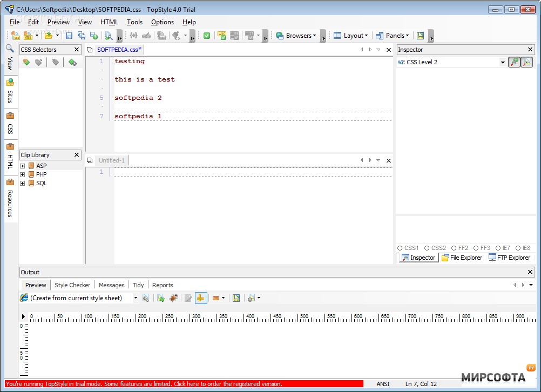
Task: Open the CSS Level 2 dropdown
Action: [x=503, y=63]
